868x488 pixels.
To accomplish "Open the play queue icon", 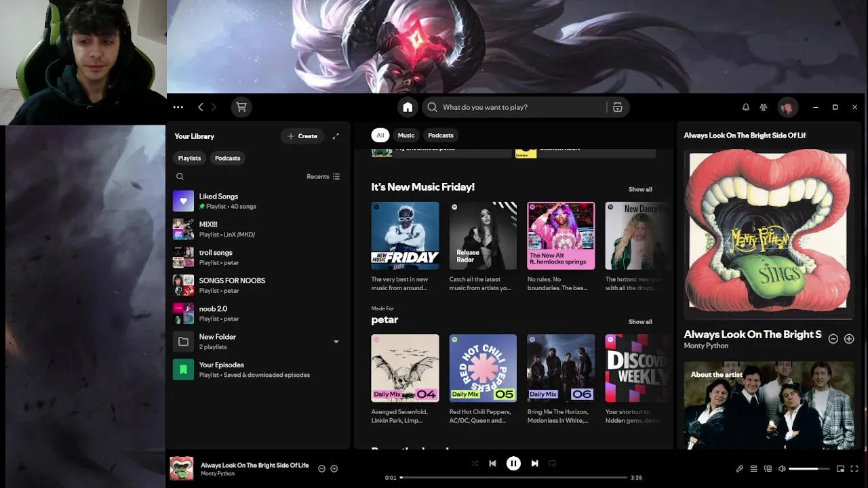I will pyautogui.click(x=753, y=468).
